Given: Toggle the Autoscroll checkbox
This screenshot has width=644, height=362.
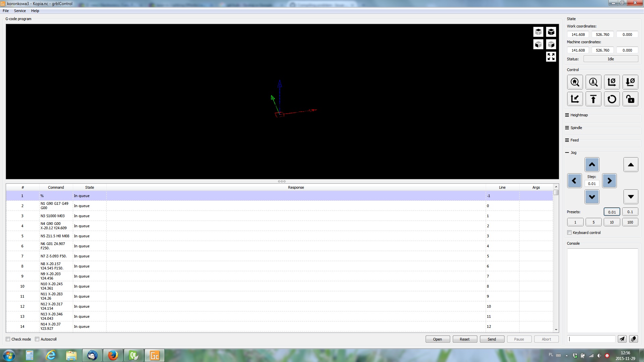Looking at the screenshot, I should click(x=37, y=339).
